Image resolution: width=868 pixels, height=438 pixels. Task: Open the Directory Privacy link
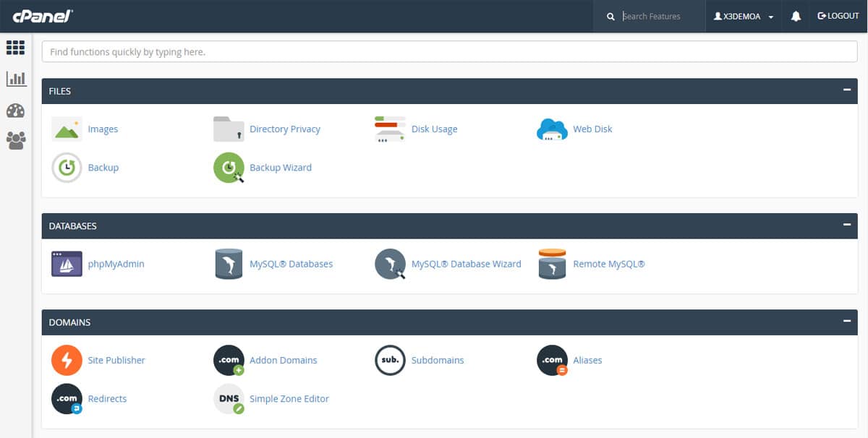click(x=285, y=129)
